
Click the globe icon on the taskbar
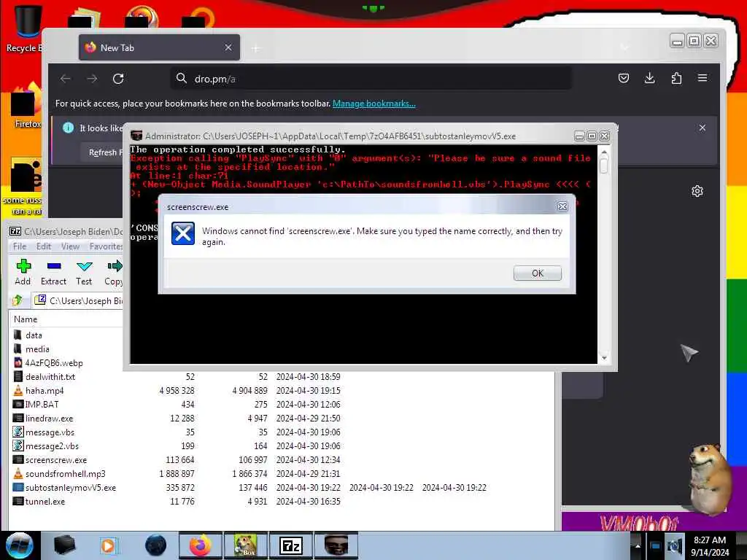(155, 545)
